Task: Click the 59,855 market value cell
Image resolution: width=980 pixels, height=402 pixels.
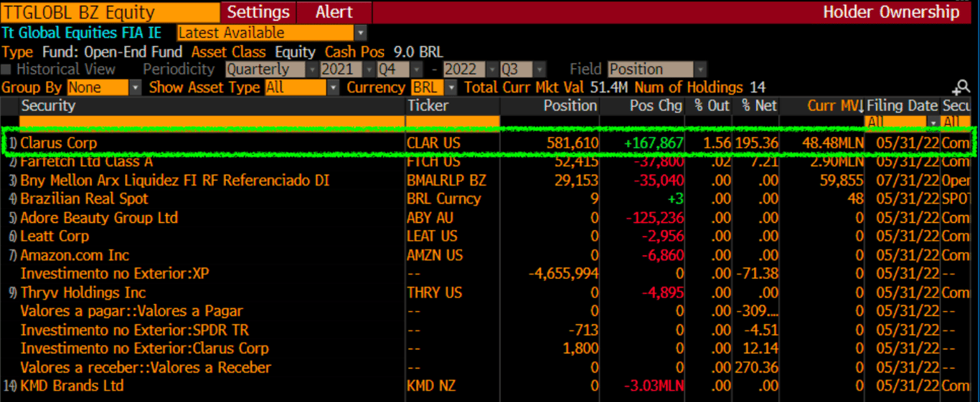Action: [x=842, y=181]
